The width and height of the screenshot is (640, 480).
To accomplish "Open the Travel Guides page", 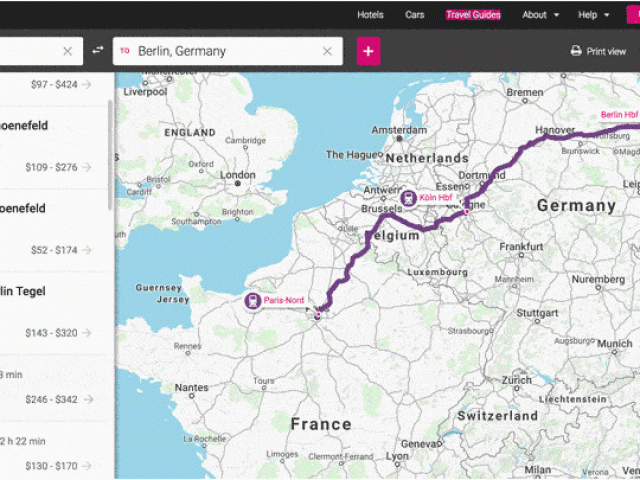I will tap(473, 15).
